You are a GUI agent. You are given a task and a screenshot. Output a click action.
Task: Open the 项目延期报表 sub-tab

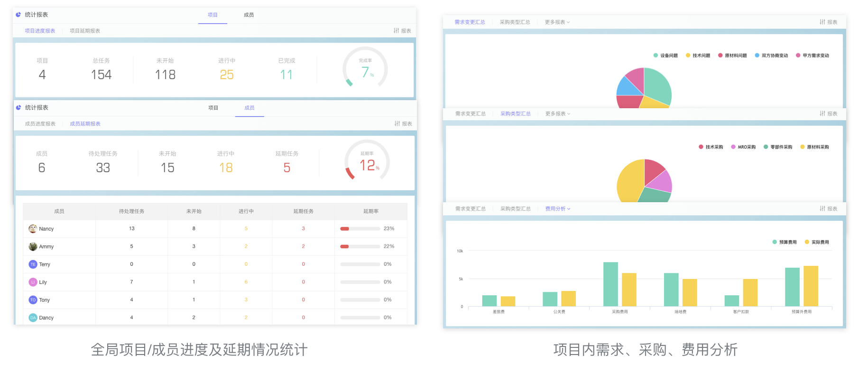click(85, 31)
